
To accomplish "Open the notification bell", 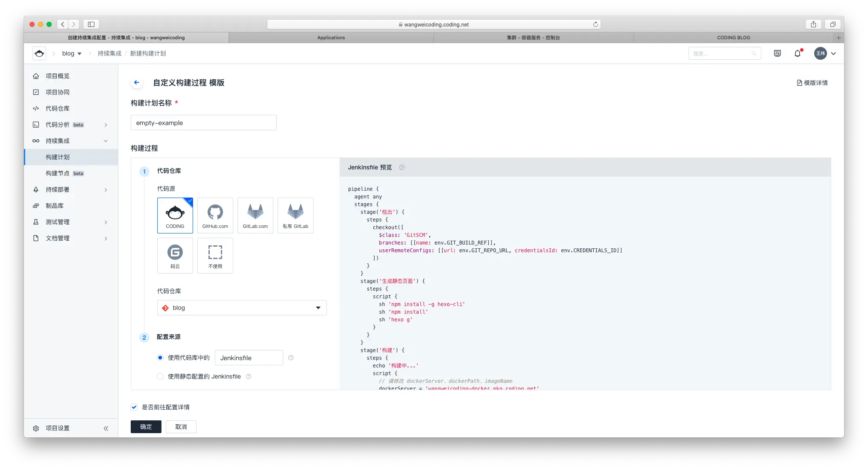I will (798, 53).
